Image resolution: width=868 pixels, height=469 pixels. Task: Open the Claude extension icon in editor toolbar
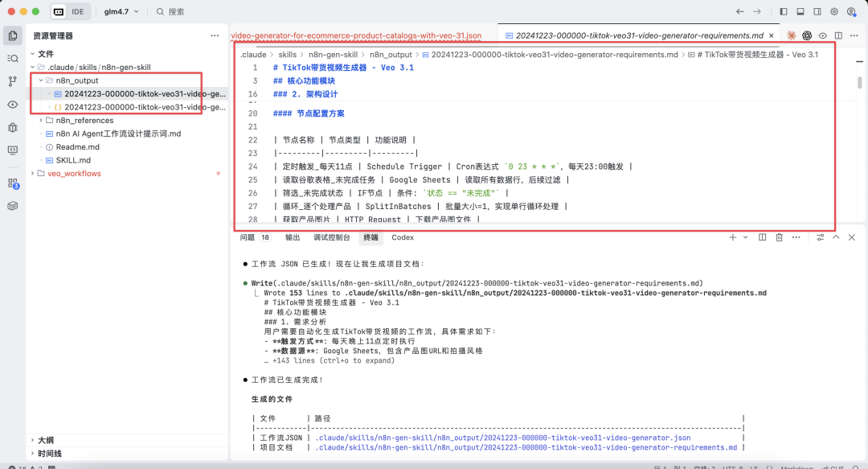pyautogui.click(x=792, y=35)
